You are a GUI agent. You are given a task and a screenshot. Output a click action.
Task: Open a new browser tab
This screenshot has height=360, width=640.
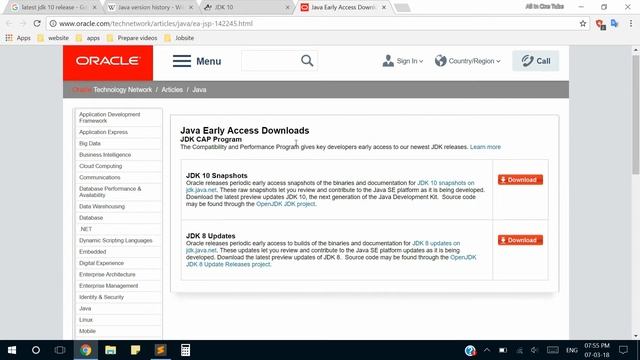pyautogui.click(x=402, y=8)
